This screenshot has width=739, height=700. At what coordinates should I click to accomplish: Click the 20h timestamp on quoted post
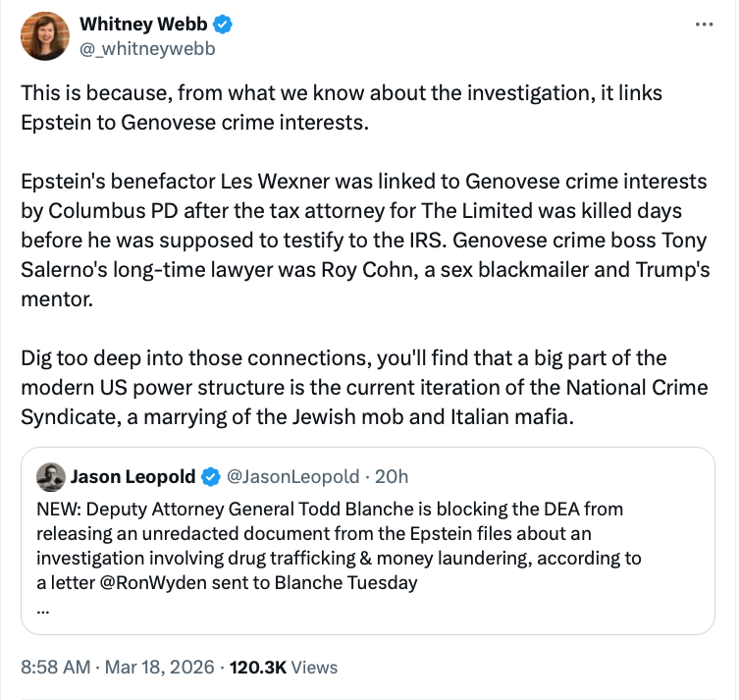(x=392, y=477)
